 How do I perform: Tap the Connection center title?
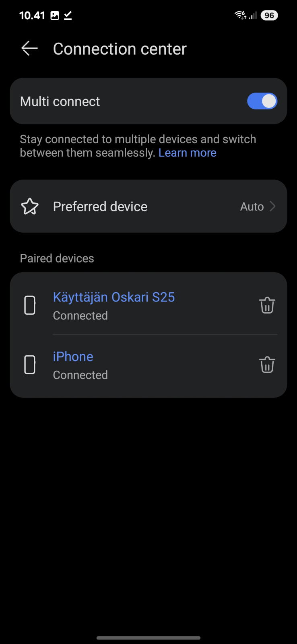(120, 49)
